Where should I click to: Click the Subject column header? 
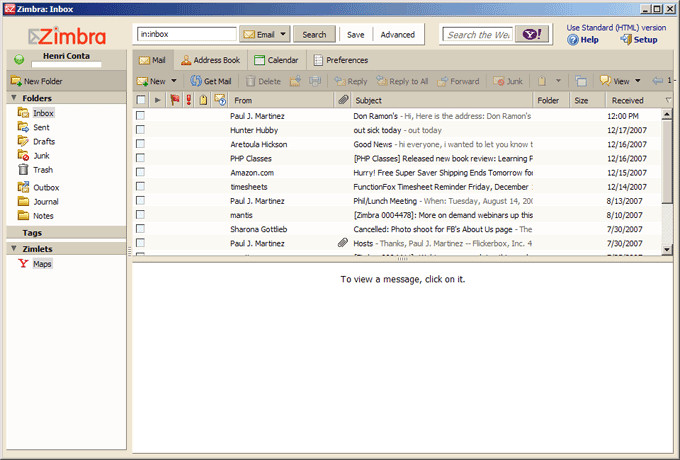[x=442, y=100]
